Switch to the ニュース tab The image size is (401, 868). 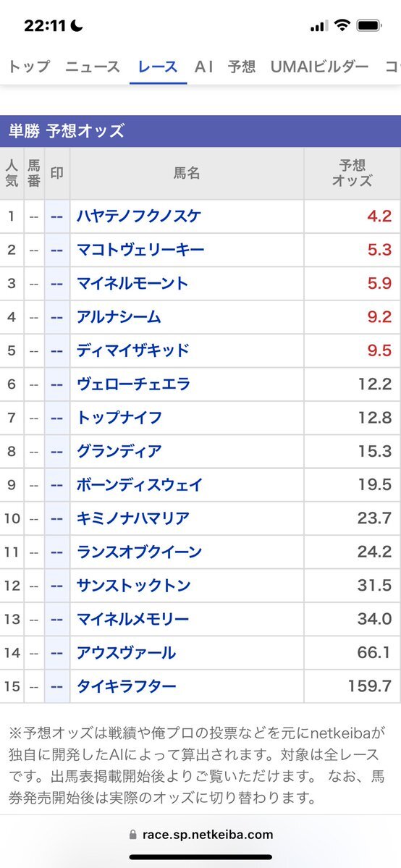tap(93, 67)
